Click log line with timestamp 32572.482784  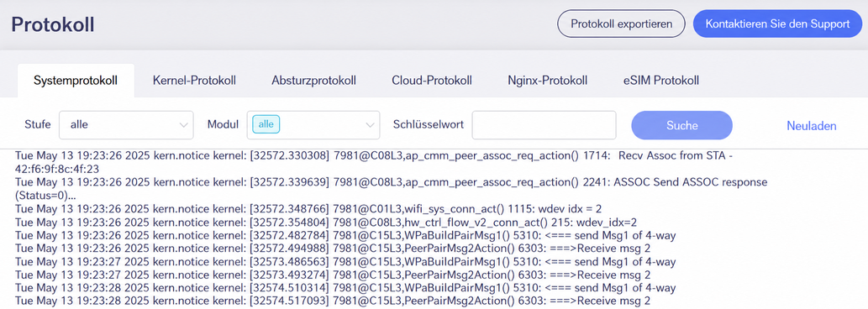pos(345,235)
